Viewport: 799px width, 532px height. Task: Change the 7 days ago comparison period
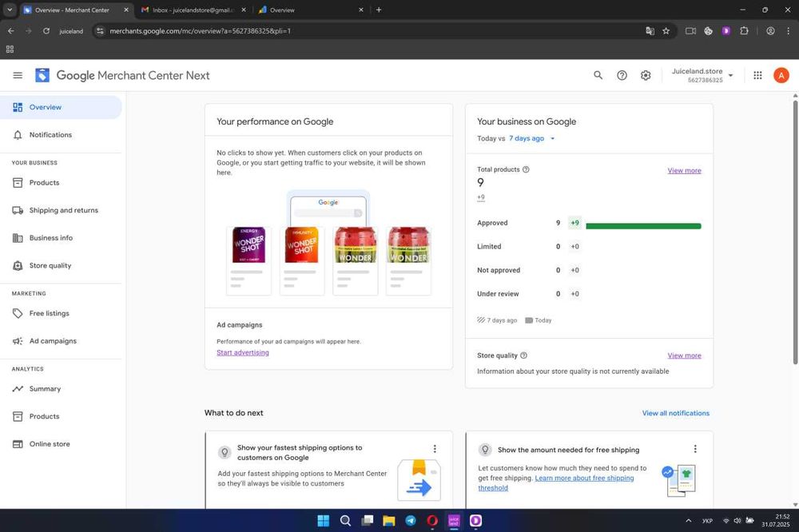tap(531, 139)
